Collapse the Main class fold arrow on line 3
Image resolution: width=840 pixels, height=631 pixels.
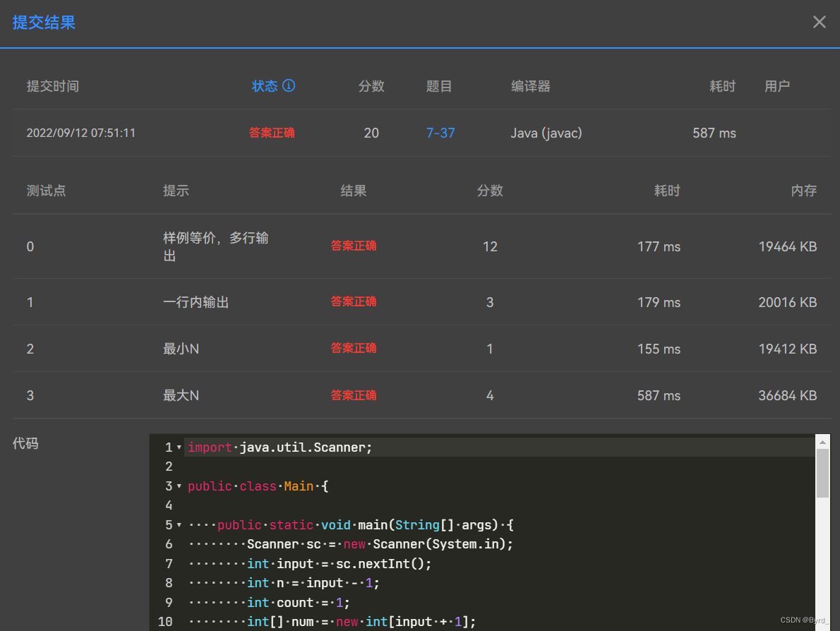point(179,486)
